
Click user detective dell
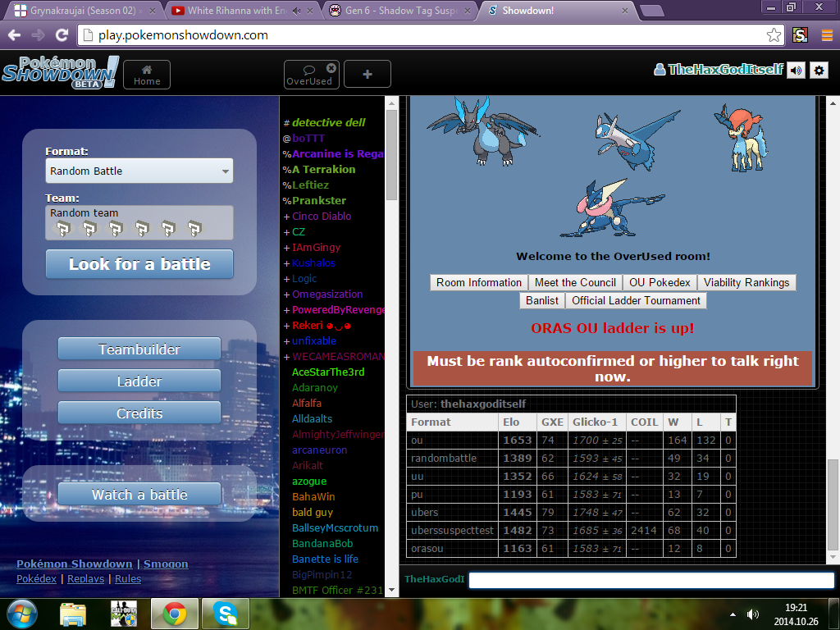328,123
